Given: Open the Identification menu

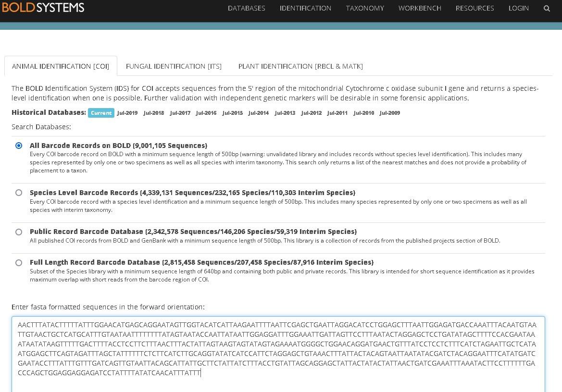Looking at the screenshot, I should tap(305, 8).
